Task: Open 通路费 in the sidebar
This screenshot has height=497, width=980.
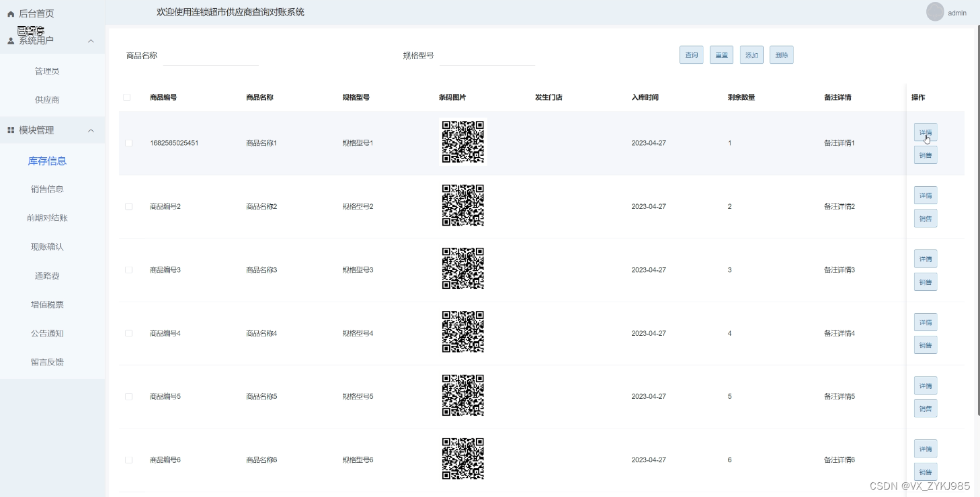Action: coord(47,276)
